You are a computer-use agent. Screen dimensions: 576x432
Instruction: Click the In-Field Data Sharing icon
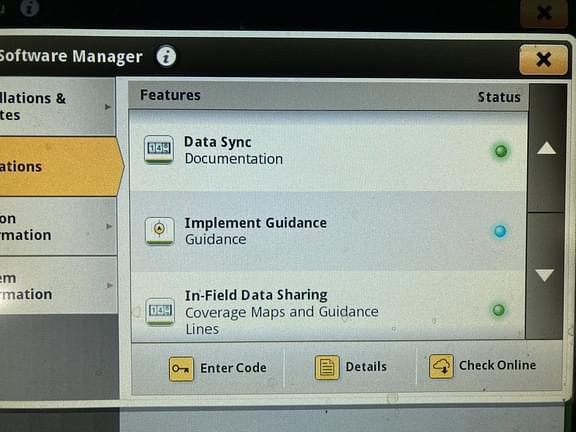tap(160, 312)
